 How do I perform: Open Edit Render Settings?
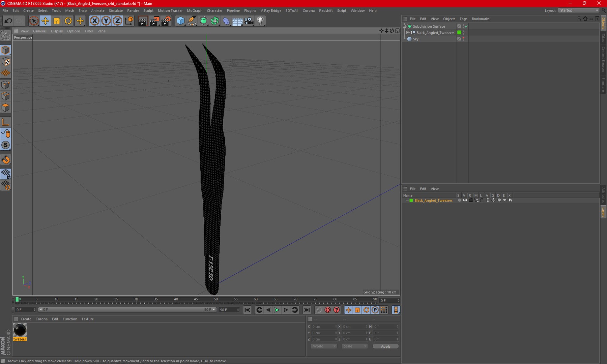click(166, 21)
